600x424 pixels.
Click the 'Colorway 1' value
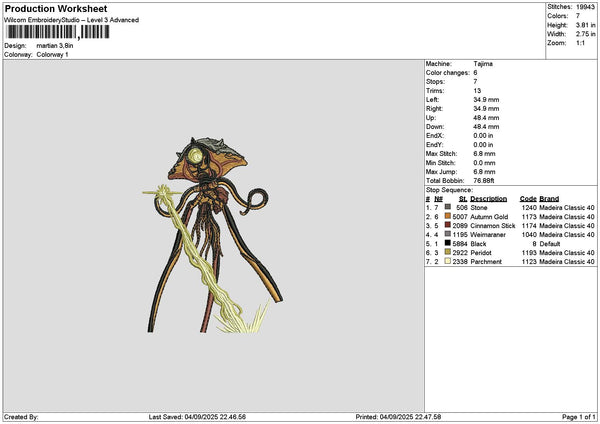coord(52,55)
